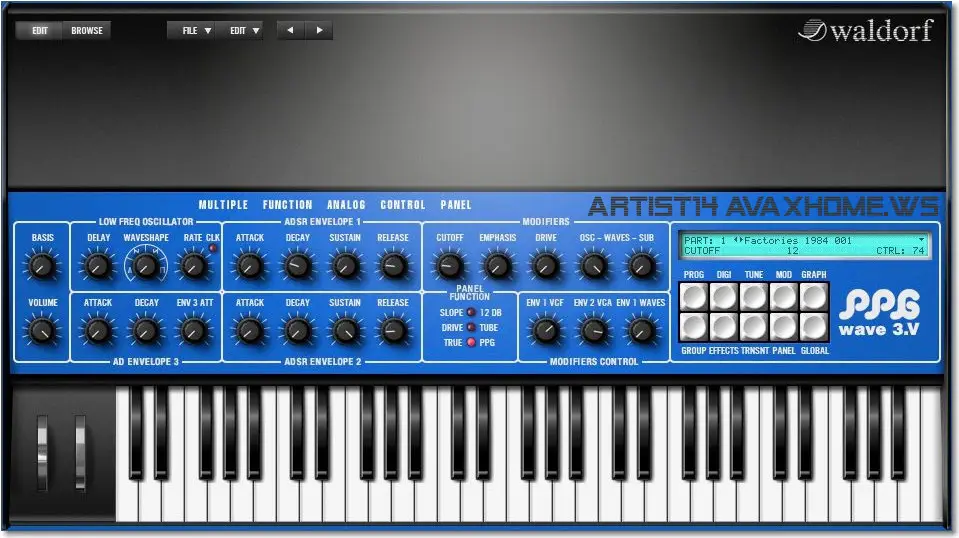Screen dimensions: 959x538
Task: Click the GRAPH panel button
Action: click(x=814, y=297)
